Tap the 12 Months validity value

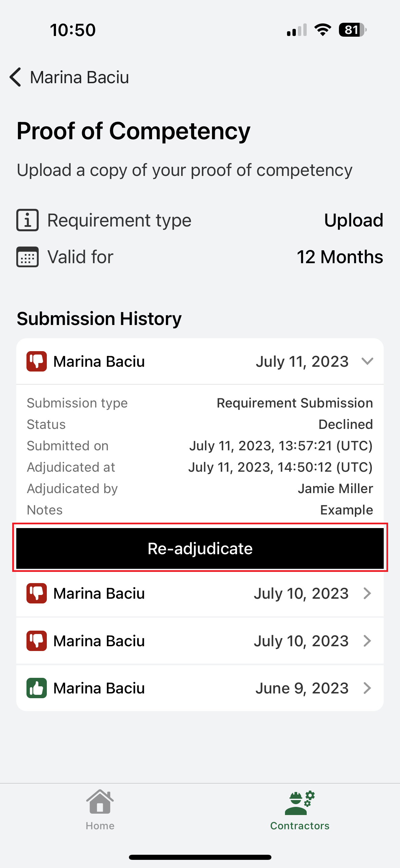coord(340,257)
